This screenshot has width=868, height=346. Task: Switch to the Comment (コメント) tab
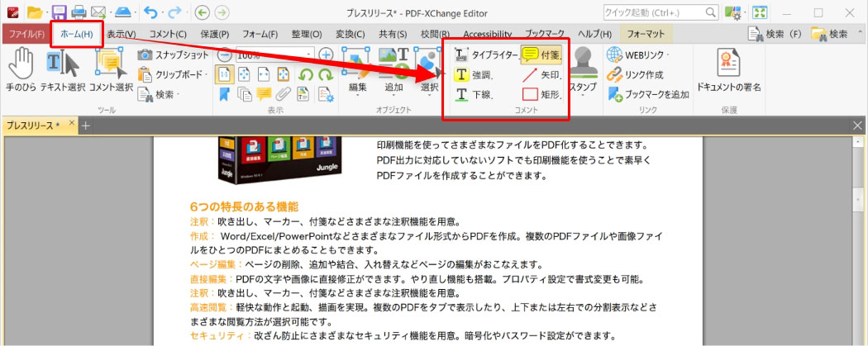(x=168, y=34)
